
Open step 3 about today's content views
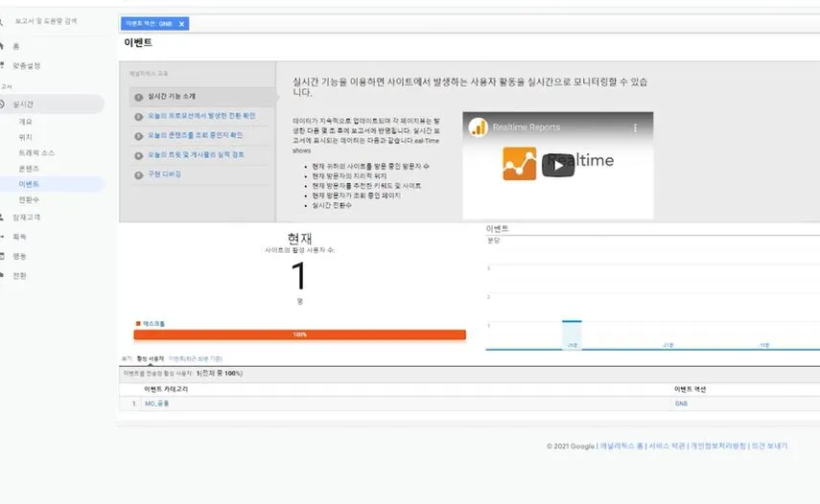pyautogui.click(x=195, y=135)
